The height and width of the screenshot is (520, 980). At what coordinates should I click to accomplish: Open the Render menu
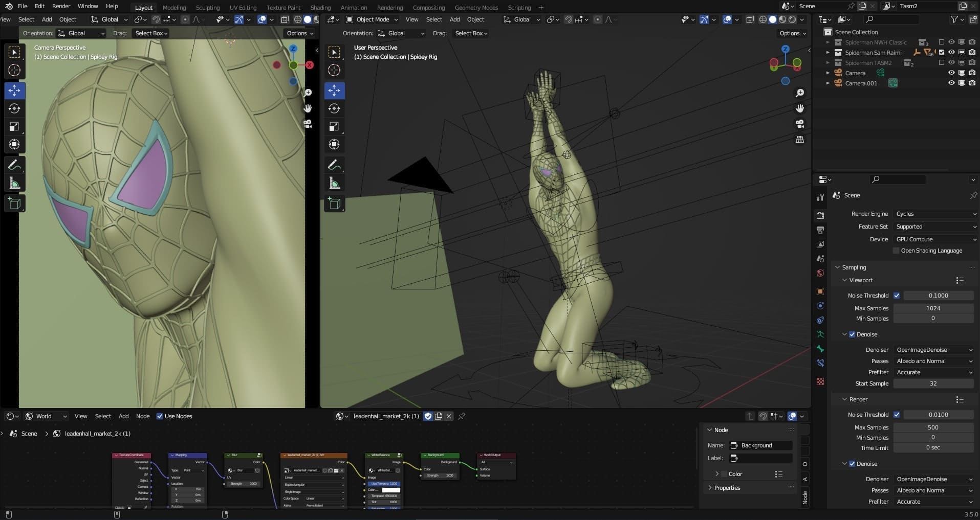61,6
